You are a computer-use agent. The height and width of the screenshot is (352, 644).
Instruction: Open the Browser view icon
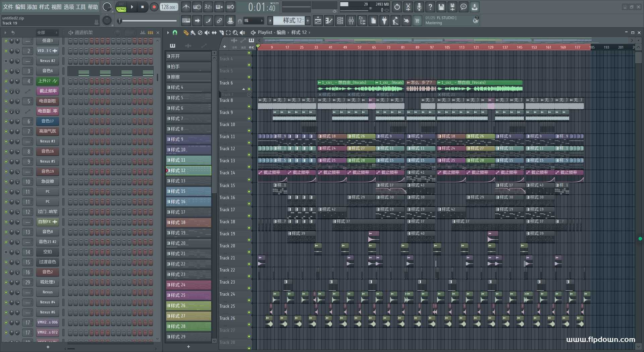click(362, 21)
